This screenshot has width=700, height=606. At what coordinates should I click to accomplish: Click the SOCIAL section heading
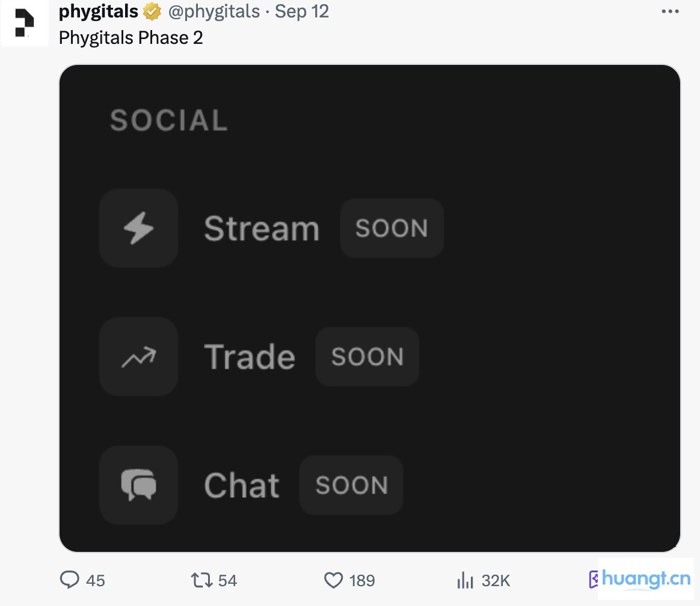169,121
